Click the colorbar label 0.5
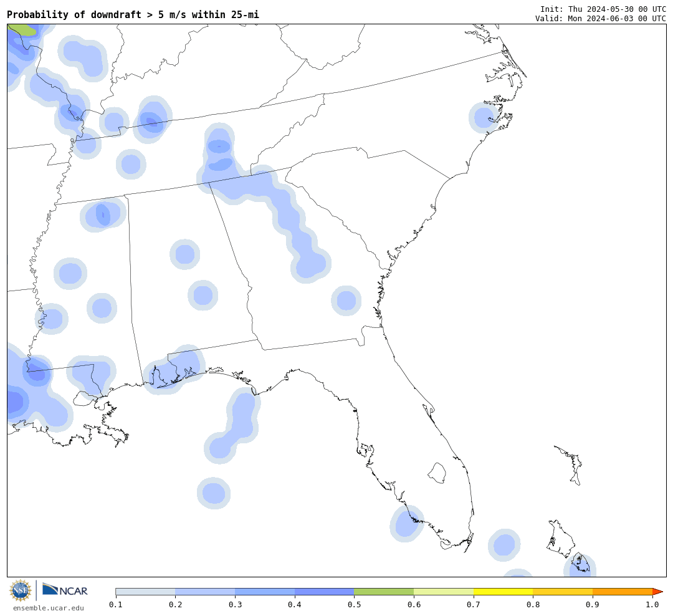This screenshot has width=673, height=616. 354,605
